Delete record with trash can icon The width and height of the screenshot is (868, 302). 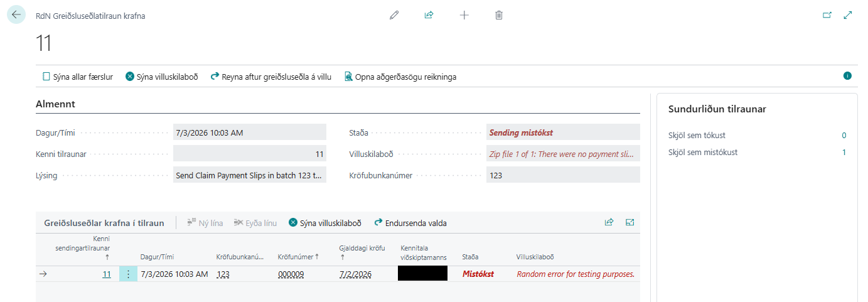pyautogui.click(x=499, y=15)
